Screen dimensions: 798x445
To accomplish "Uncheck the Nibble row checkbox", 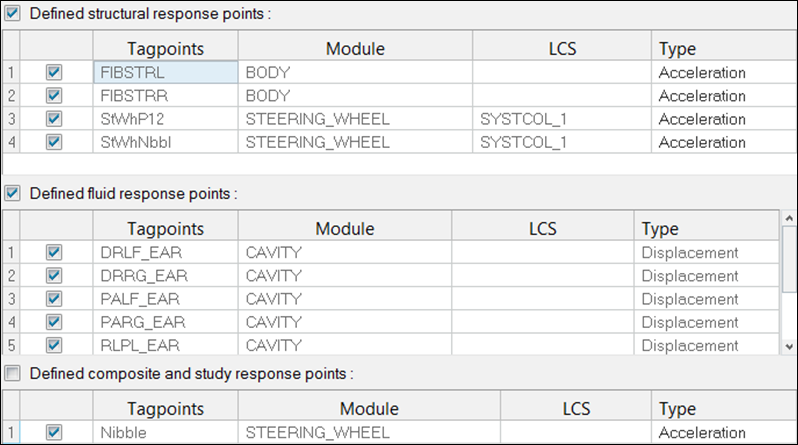I will coord(55,433).
